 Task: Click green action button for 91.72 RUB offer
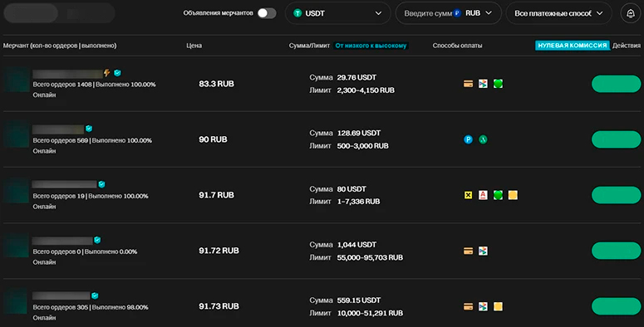pos(616,251)
